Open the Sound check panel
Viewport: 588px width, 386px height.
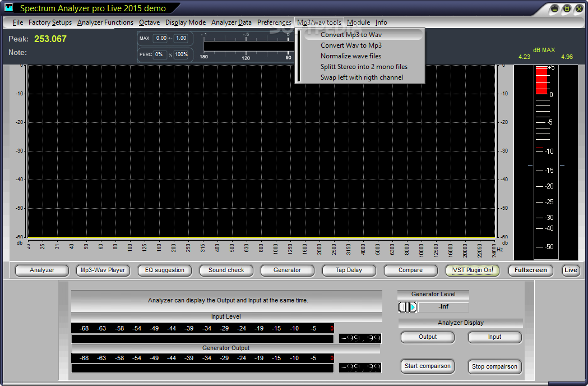(x=226, y=270)
